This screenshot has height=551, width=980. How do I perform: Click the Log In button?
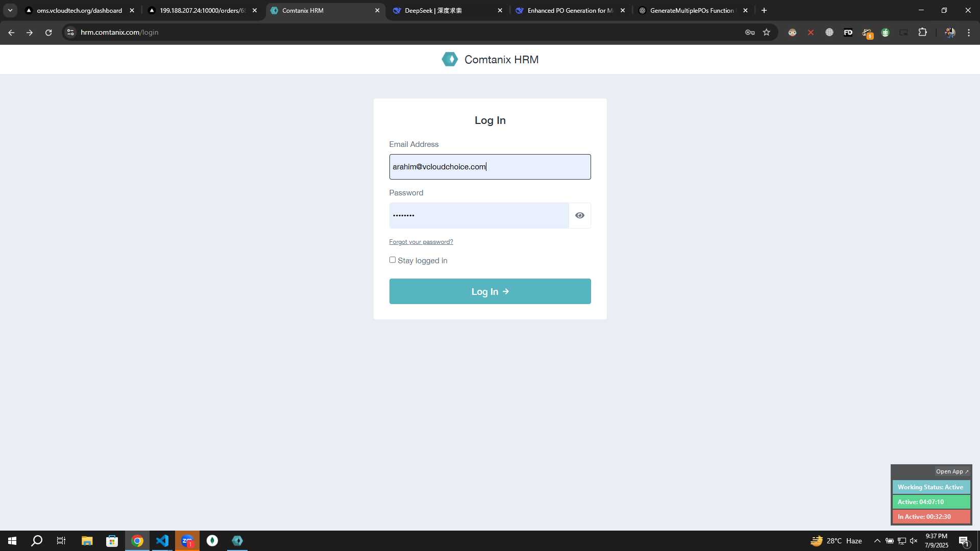point(490,291)
